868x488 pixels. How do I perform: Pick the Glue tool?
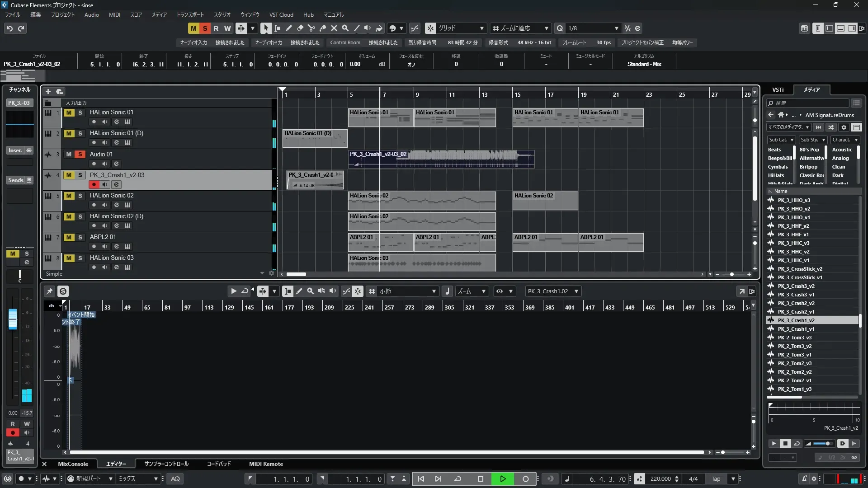tap(322, 28)
